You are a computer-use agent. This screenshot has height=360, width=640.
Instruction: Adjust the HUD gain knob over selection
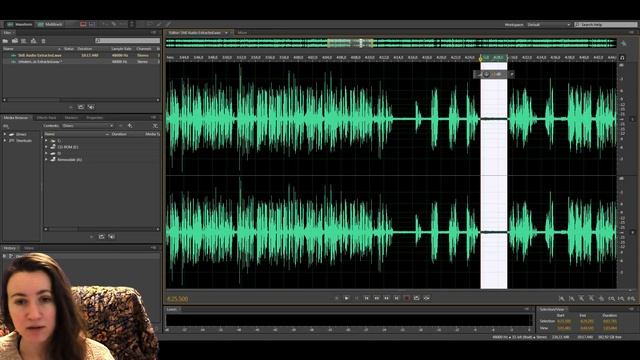pyautogui.click(x=487, y=74)
